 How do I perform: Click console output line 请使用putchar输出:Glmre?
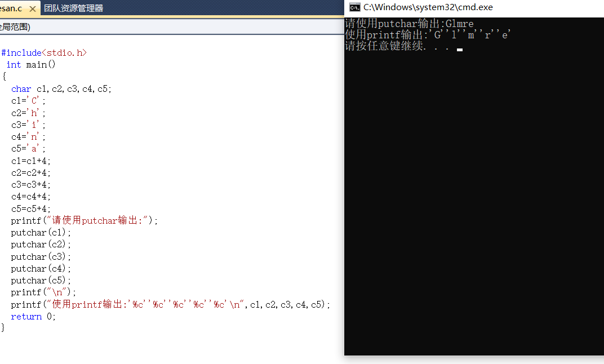point(410,24)
